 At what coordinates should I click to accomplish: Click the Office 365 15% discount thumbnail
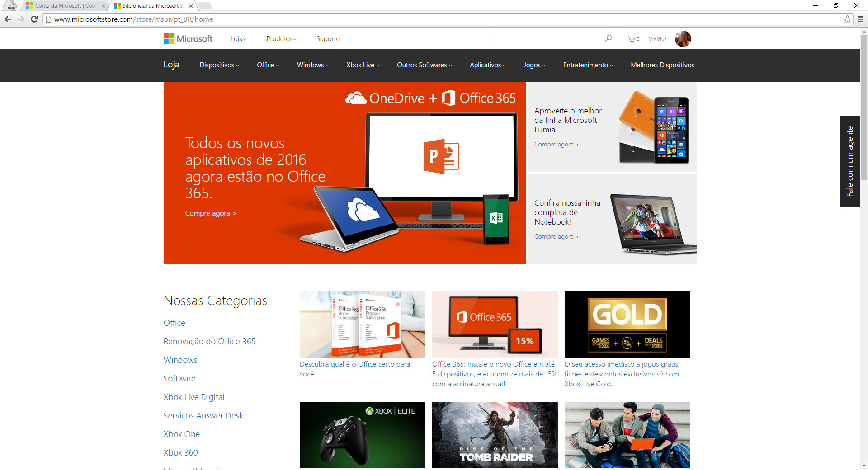pos(495,324)
